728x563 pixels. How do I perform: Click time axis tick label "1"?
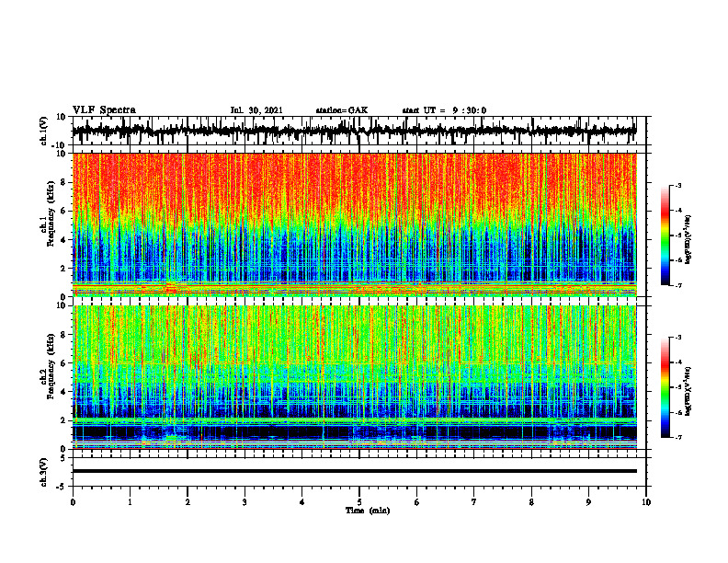tap(130, 502)
